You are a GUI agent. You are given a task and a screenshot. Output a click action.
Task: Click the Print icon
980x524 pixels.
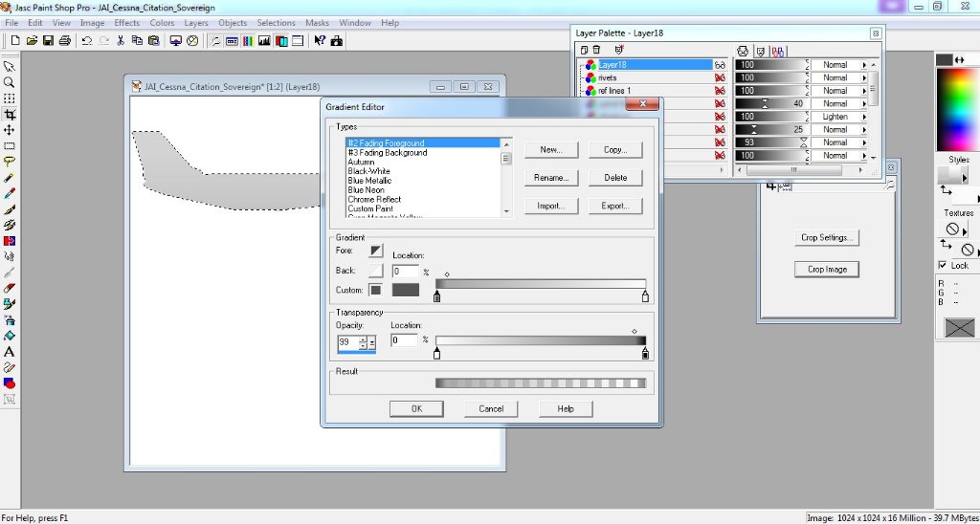pos(65,41)
